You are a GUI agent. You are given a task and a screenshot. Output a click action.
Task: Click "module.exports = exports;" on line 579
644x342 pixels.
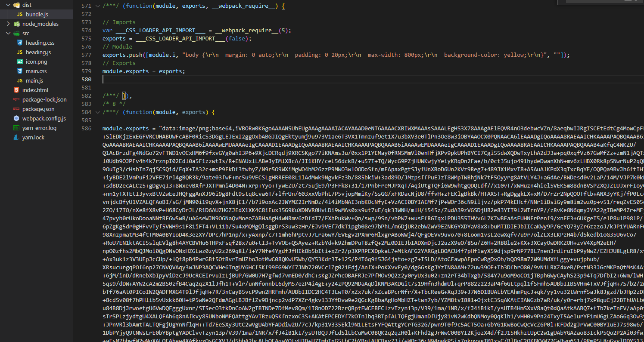[144, 71]
